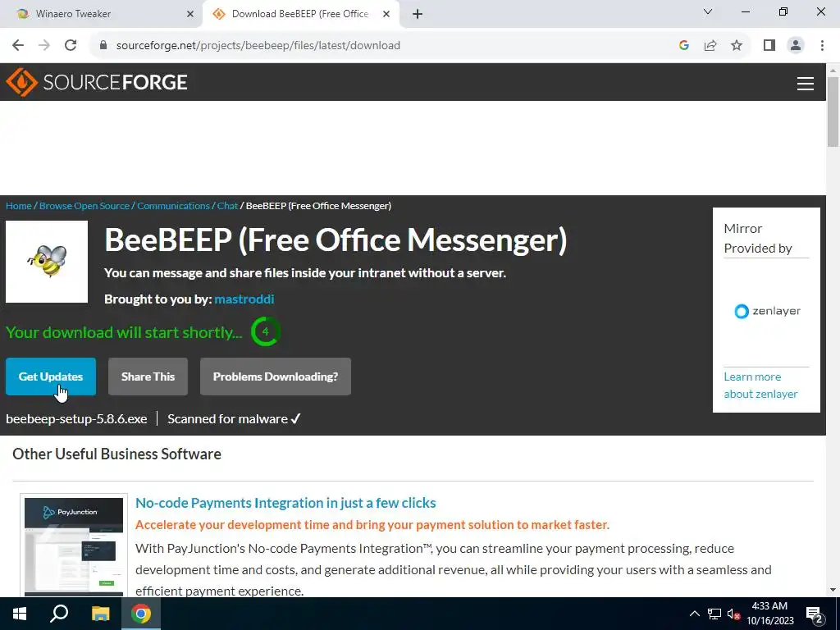Image resolution: width=840 pixels, height=630 pixels.
Task: Open the Chat breadcrumb
Action: pos(227,206)
